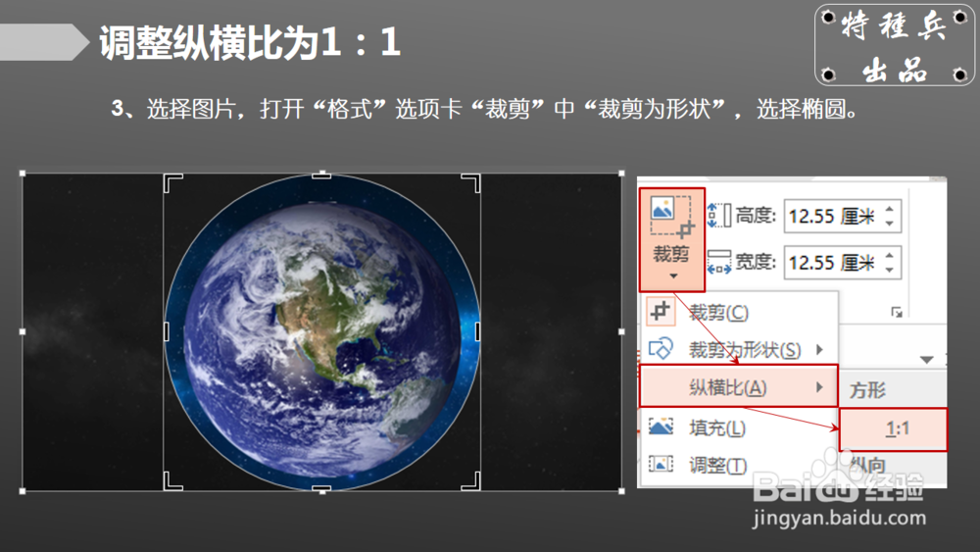Grab the top-right corner crop handle
The image size is (980, 552).
472,182
